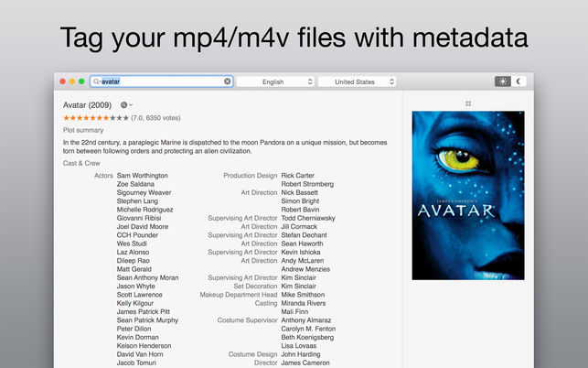Select actor David Van Horn
This screenshot has width=588, height=368.
coord(140,354)
